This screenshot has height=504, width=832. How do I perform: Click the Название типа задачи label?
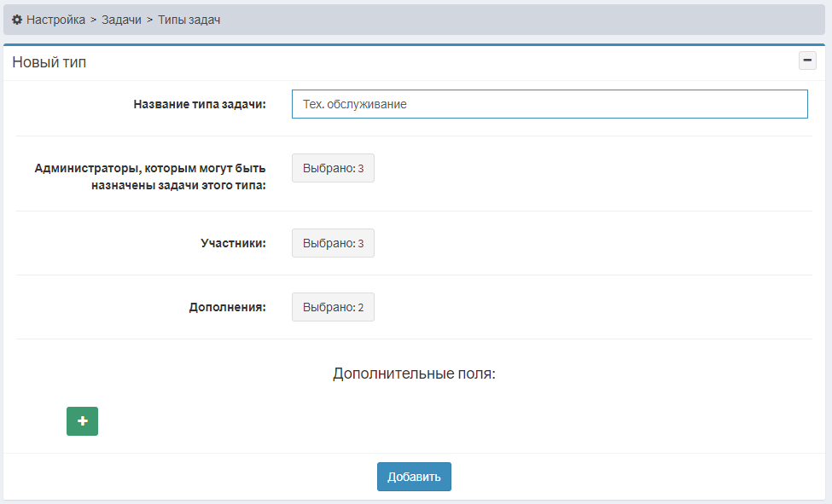click(x=200, y=104)
